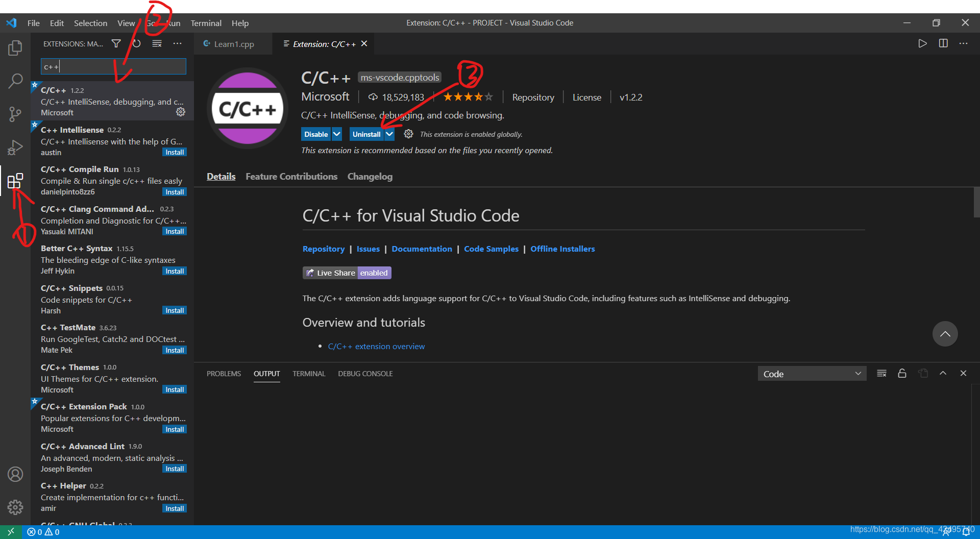Open manage gear for C/C++ list item
This screenshot has width=980, height=539.
(x=181, y=112)
